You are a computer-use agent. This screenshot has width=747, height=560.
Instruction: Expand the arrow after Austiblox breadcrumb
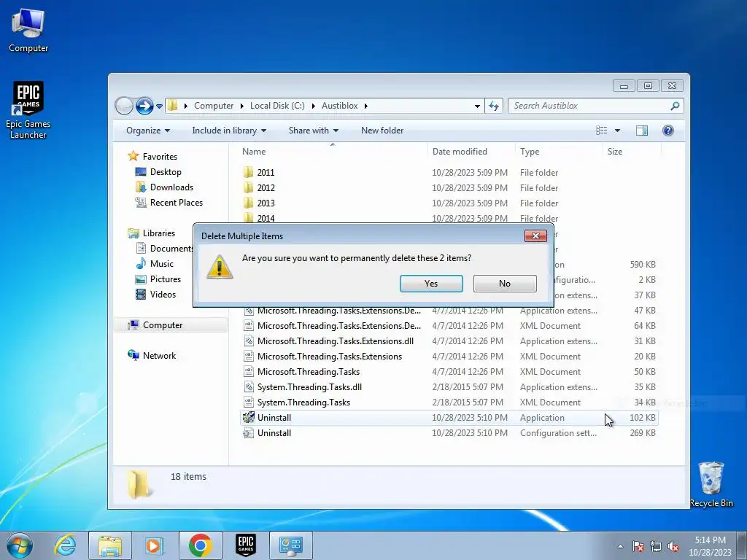pos(366,106)
